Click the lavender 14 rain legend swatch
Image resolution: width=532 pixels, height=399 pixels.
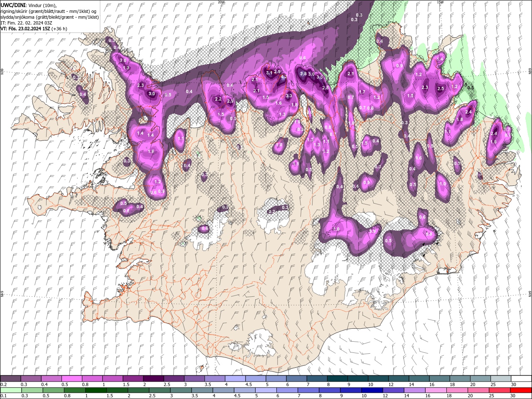pos(414,390)
